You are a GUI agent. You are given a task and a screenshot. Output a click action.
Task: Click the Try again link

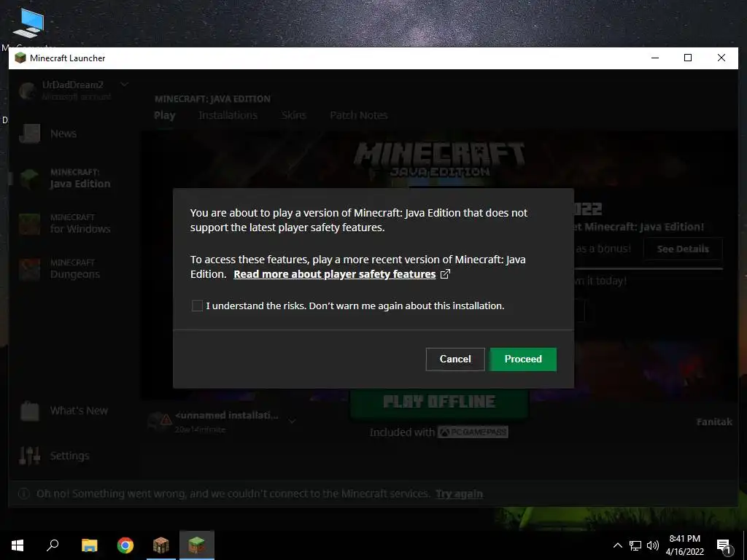click(459, 494)
